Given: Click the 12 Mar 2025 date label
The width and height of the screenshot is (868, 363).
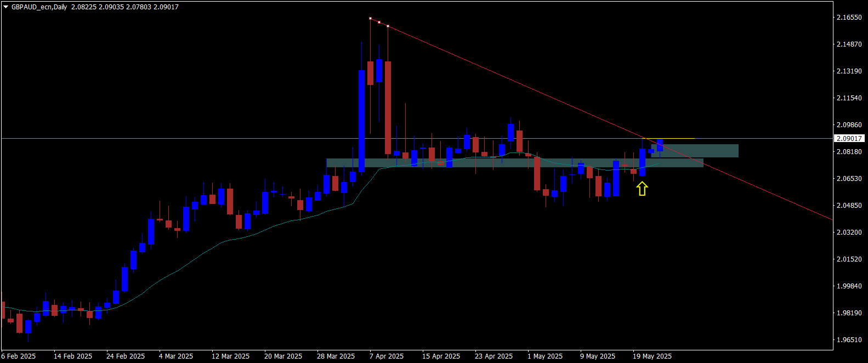Looking at the screenshot, I should click(x=231, y=356).
